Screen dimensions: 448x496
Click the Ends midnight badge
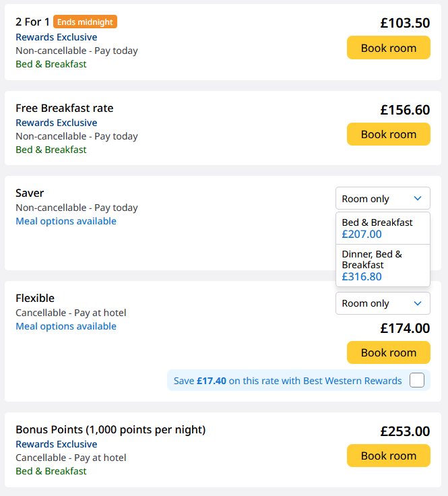[85, 22]
